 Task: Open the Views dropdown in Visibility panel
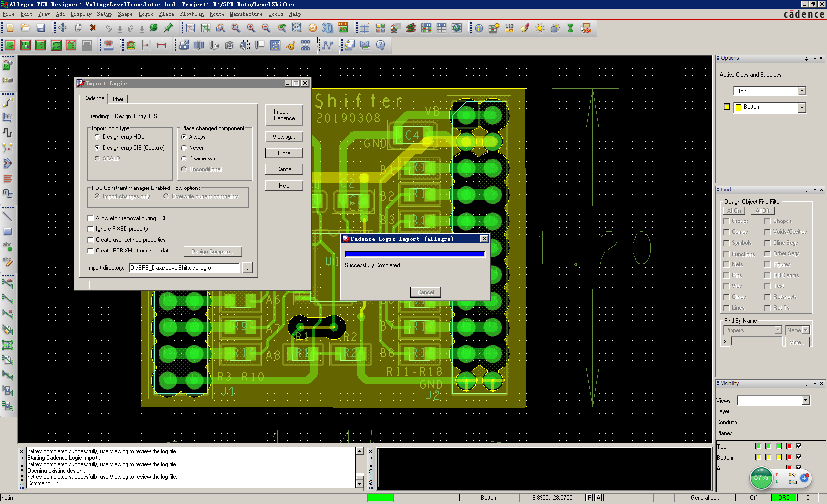click(806, 401)
